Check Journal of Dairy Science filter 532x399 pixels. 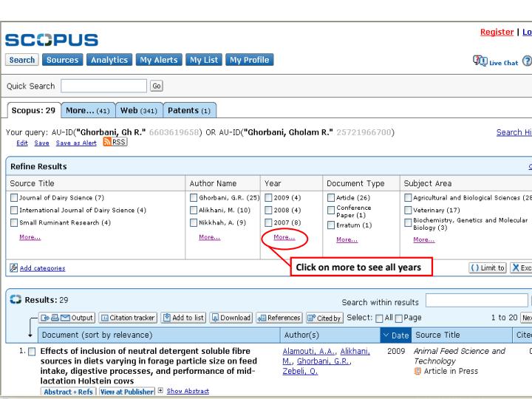coord(14,197)
